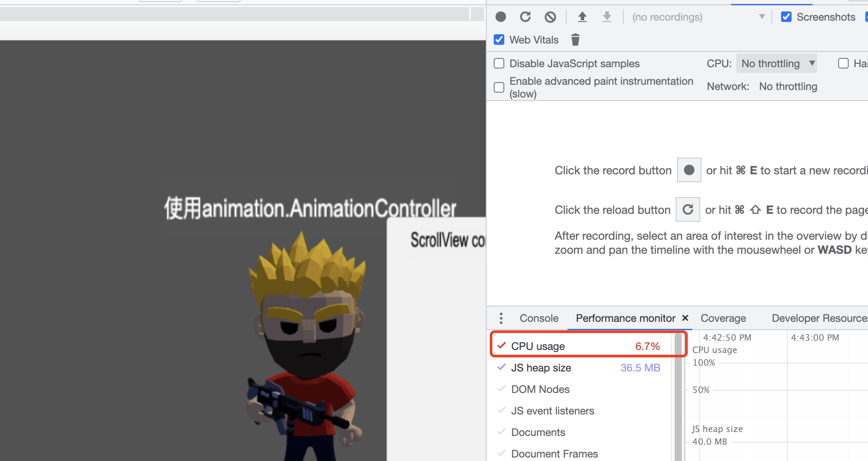Click the ScrollView panel heading
Screen dimensions: 868x461
[x=448, y=240]
